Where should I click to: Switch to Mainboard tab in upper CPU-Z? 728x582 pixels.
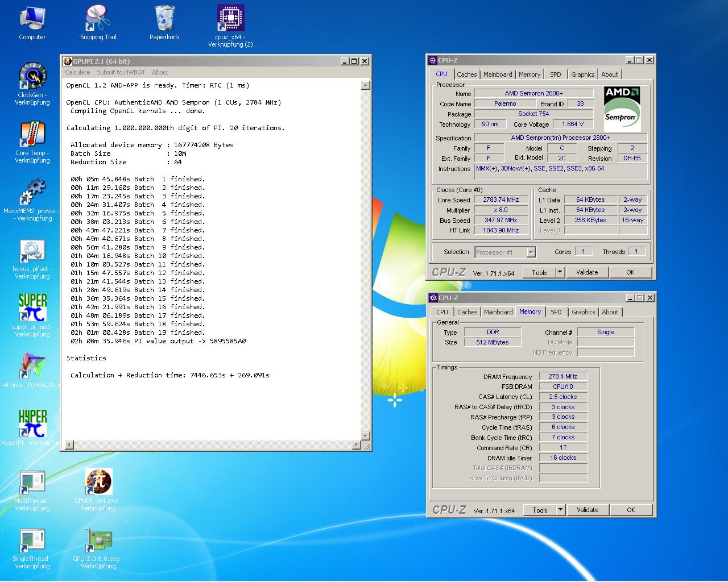point(498,74)
